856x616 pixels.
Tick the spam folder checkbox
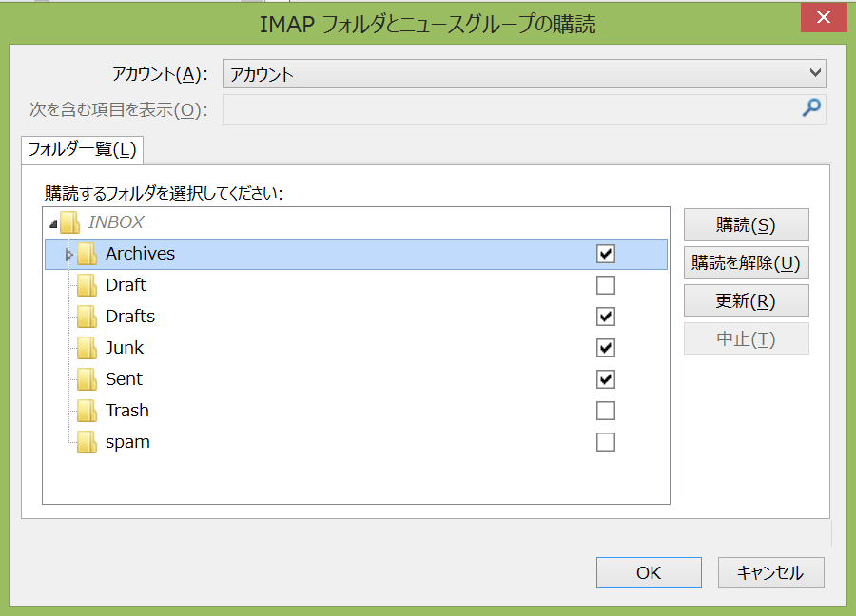[x=605, y=442]
